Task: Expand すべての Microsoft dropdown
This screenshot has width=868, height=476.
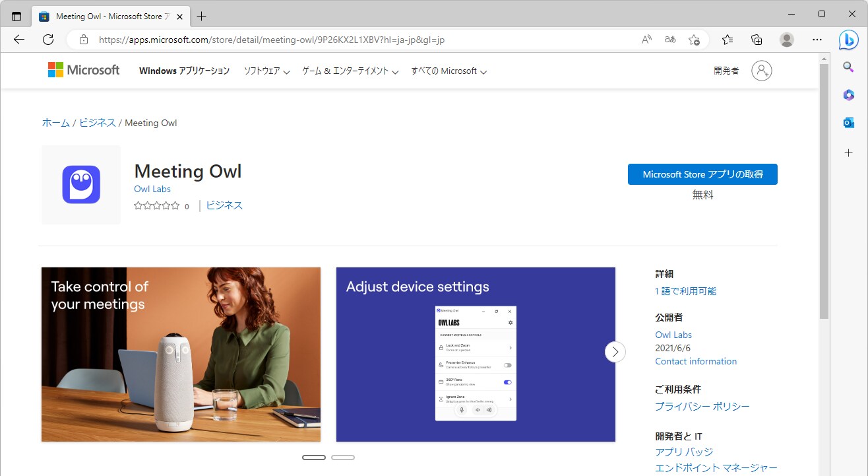Action: (449, 71)
